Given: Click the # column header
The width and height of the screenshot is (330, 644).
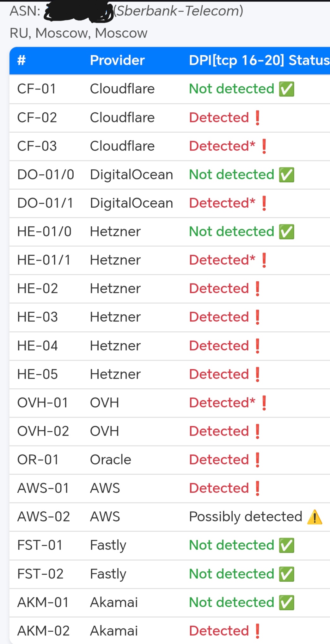Looking at the screenshot, I should [x=21, y=60].
